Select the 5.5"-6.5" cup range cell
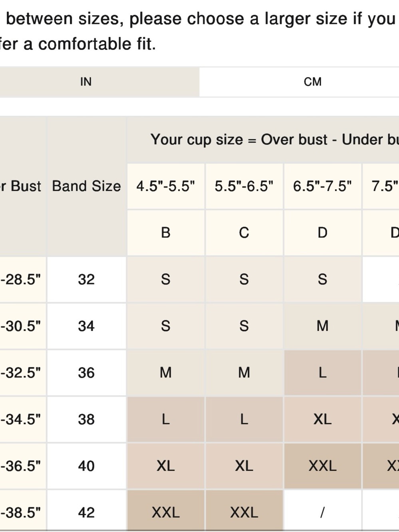 point(244,186)
